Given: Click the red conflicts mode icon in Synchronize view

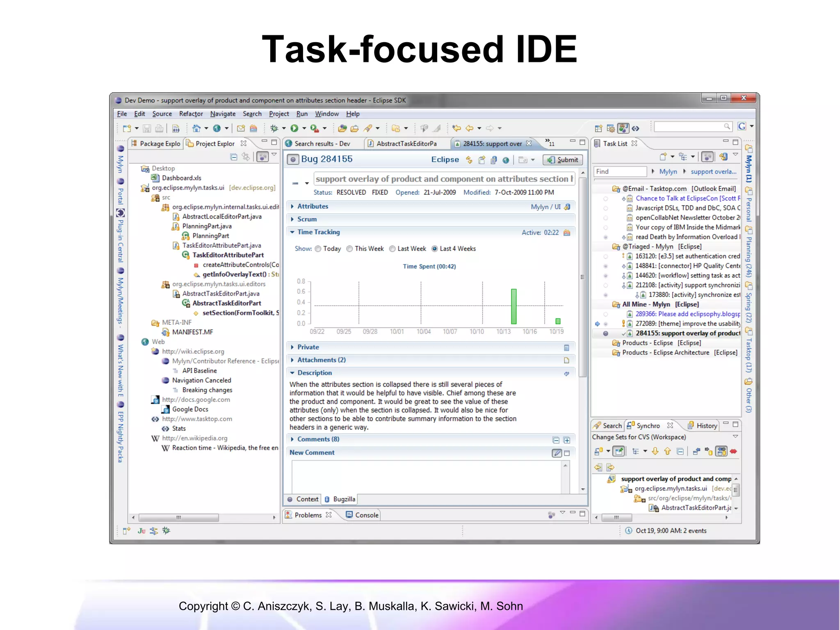Looking at the screenshot, I should [x=733, y=452].
